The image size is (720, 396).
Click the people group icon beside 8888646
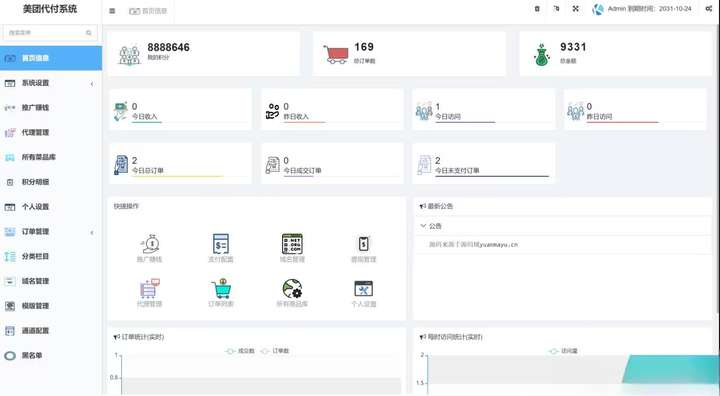(x=129, y=55)
